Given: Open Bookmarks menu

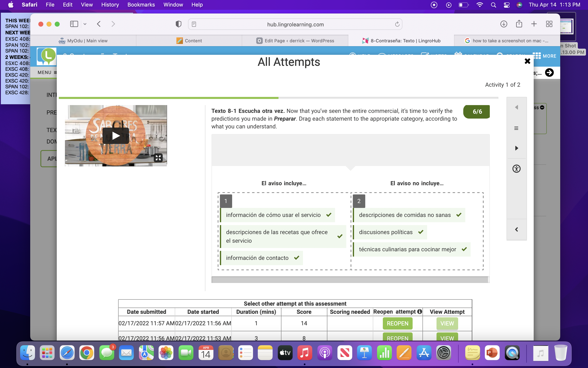Looking at the screenshot, I should (141, 5).
